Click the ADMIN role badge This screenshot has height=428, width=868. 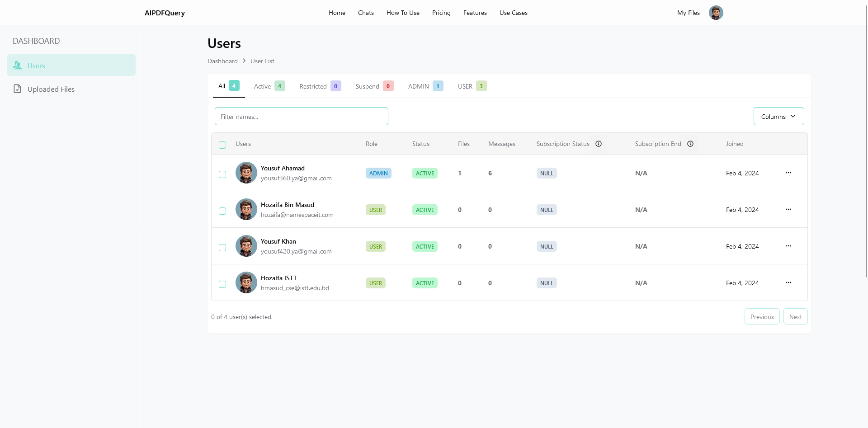point(378,173)
